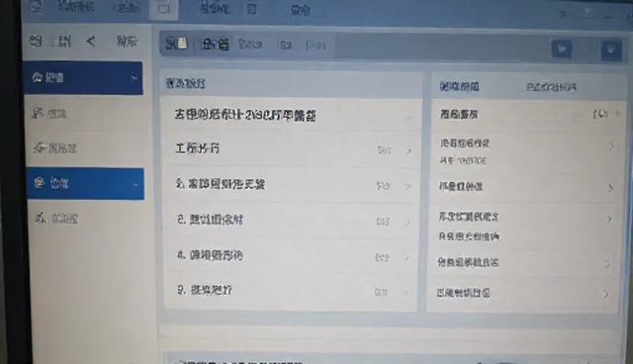Click the first blue square button in the tab bar

[x=562, y=49]
